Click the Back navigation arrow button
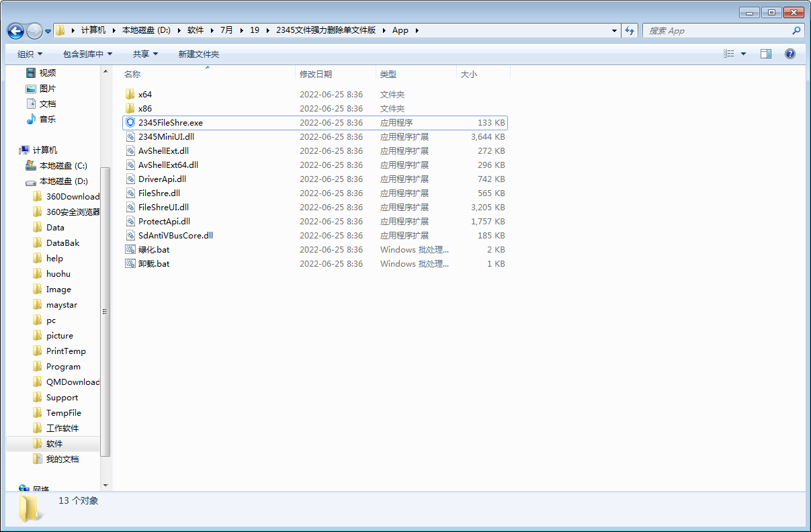Screen dimensions: 811x532 [x=15, y=31]
